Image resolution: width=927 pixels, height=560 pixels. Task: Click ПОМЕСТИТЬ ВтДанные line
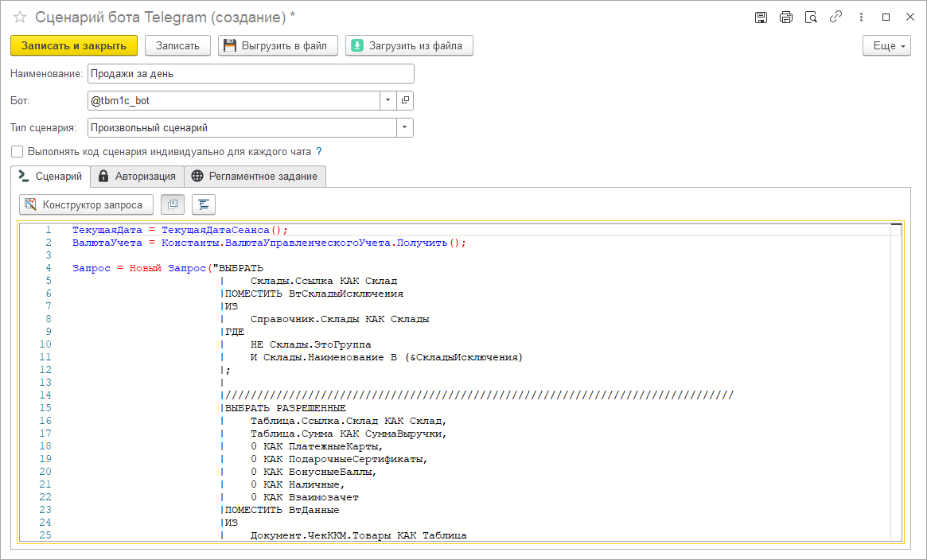[282, 510]
